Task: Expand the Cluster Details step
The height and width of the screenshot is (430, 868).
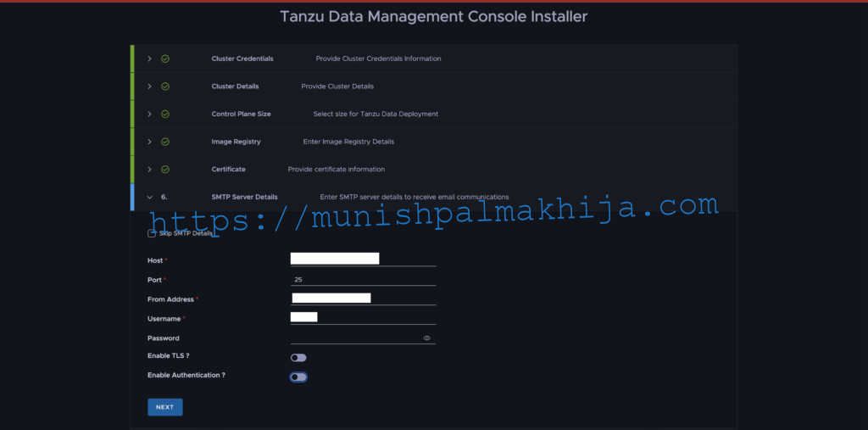Action: (x=149, y=87)
